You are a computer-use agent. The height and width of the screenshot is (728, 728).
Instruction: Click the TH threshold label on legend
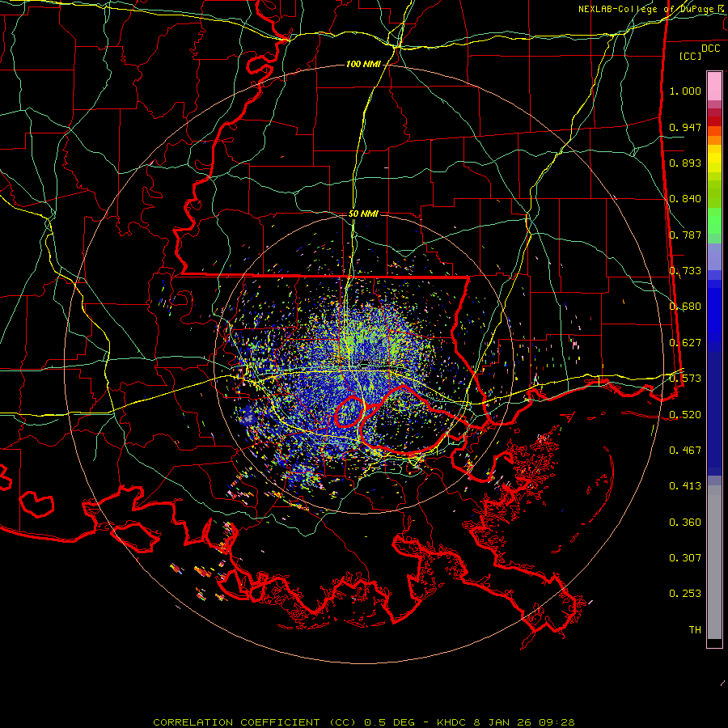[695, 630]
